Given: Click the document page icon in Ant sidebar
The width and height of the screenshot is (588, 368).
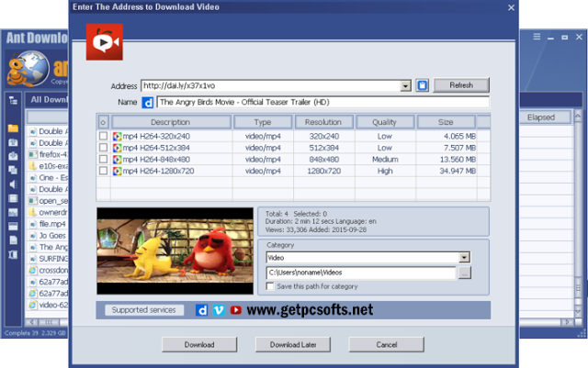Looking at the screenshot, I should point(13,240).
